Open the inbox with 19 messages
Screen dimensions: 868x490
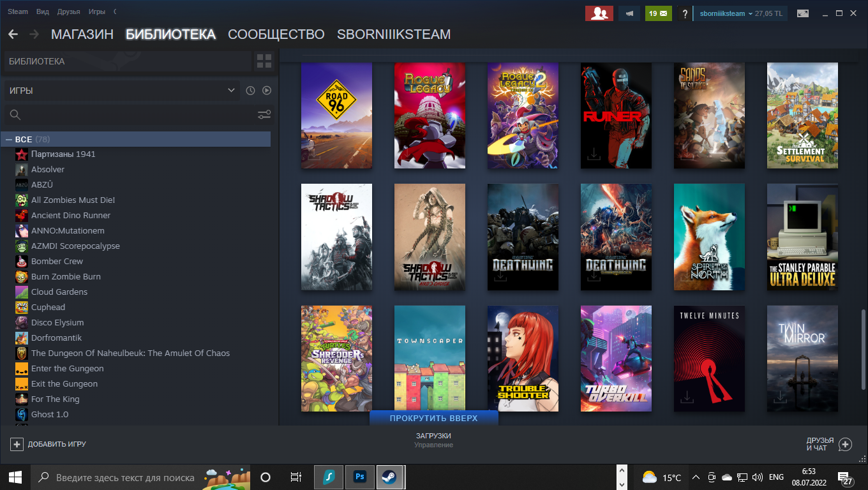658,13
